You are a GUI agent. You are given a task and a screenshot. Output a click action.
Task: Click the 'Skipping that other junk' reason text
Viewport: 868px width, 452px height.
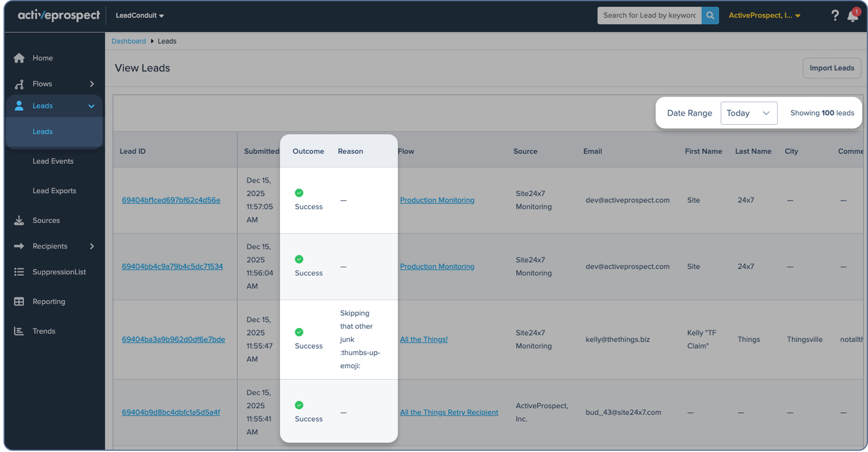click(x=360, y=339)
